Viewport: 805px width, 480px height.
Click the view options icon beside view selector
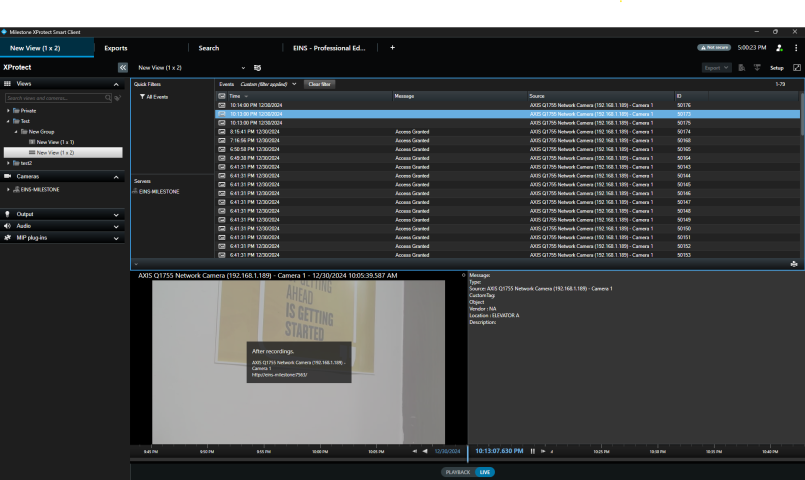click(257, 67)
